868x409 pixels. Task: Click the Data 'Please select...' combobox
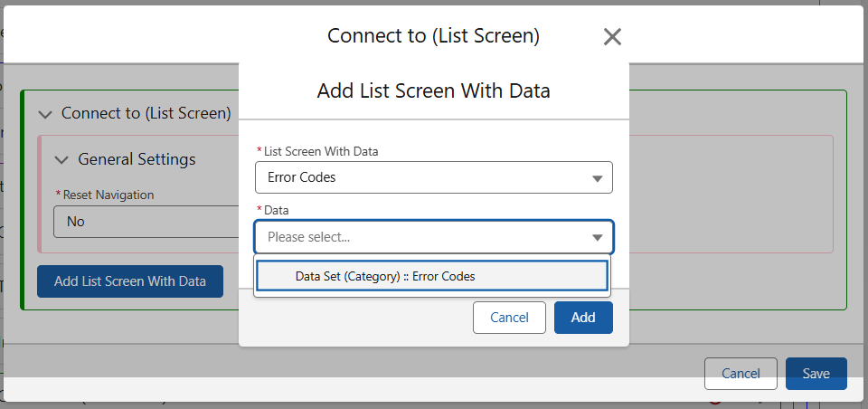(425, 237)
